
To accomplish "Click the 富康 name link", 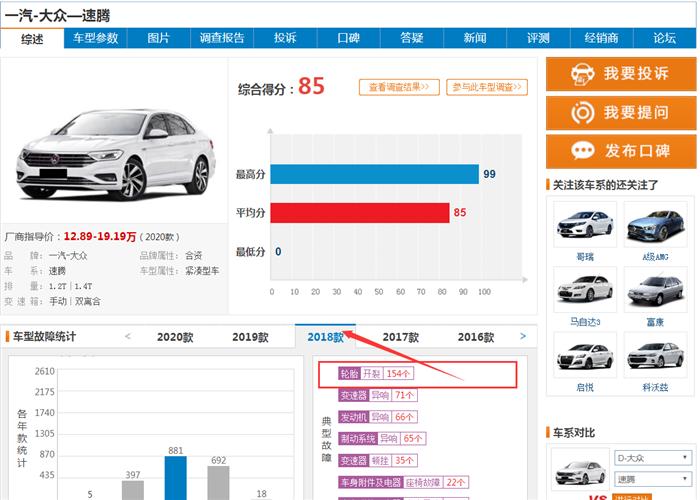I will click(655, 322).
